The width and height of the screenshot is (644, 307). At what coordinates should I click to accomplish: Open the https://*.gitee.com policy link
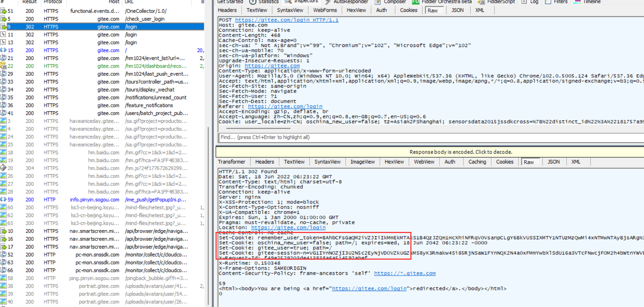coord(405,273)
